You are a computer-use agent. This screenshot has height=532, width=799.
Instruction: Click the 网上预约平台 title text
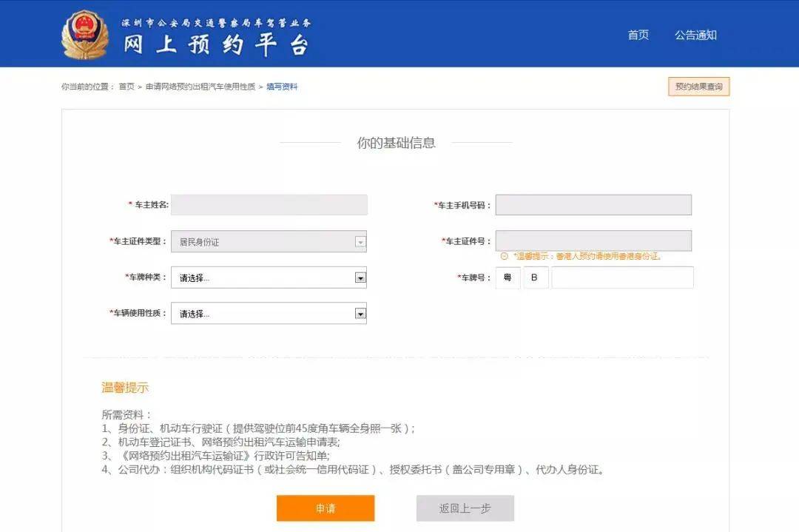click(216, 45)
